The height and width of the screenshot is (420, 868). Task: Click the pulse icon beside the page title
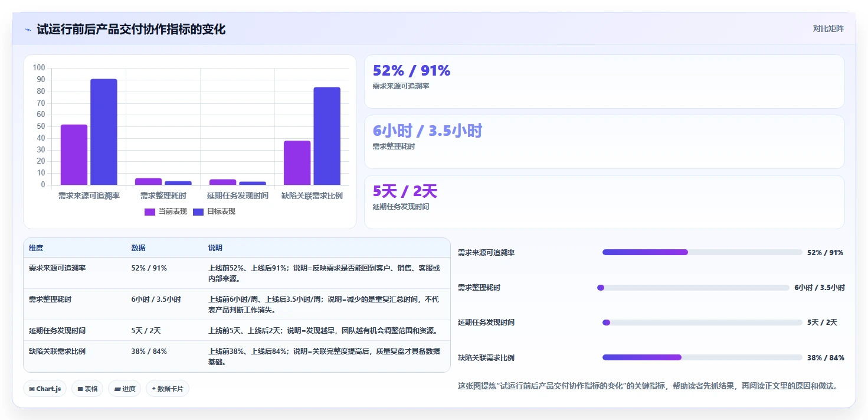[x=28, y=30]
